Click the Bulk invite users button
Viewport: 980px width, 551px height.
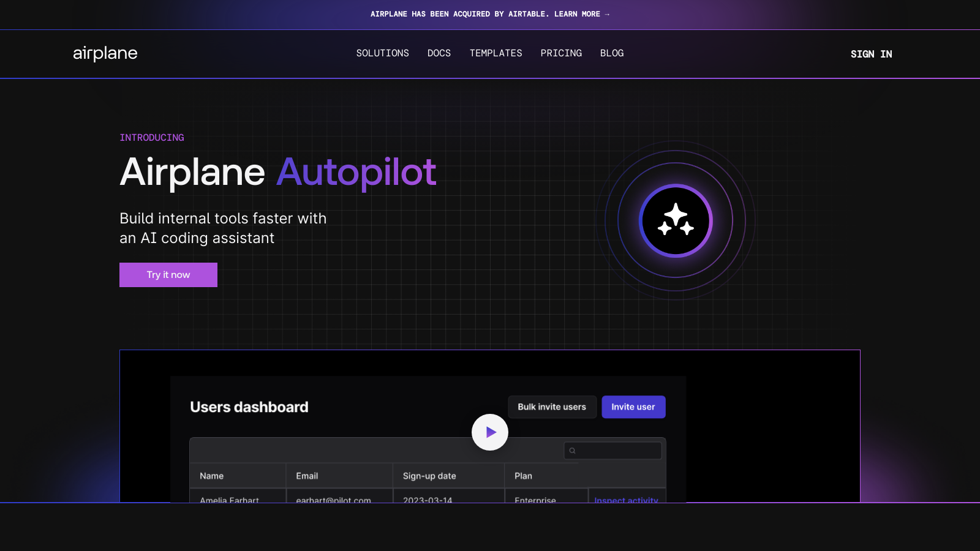coord(552,407)
